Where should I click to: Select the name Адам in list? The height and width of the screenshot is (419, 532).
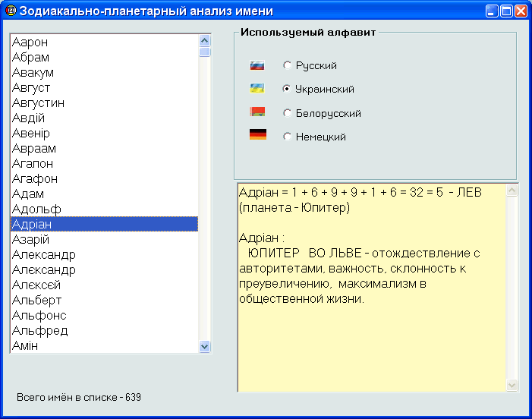tap(104, 194)
